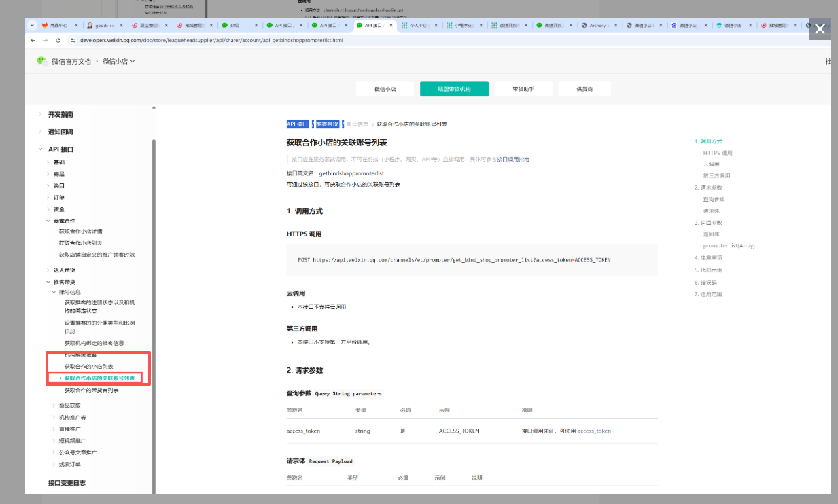The height and width of the screenshot is (504, 838).
Task: Click the sidebar scrollbar up arrow
Action: 154,107
